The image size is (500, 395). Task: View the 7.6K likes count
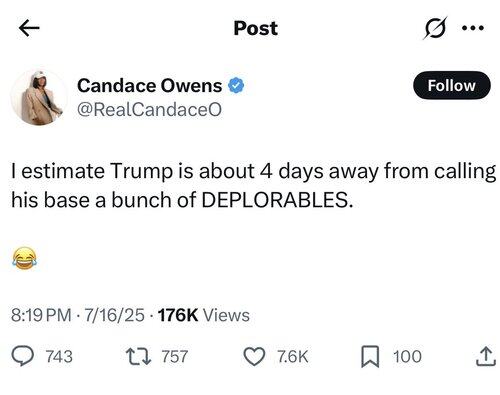(x=293, y=356)
